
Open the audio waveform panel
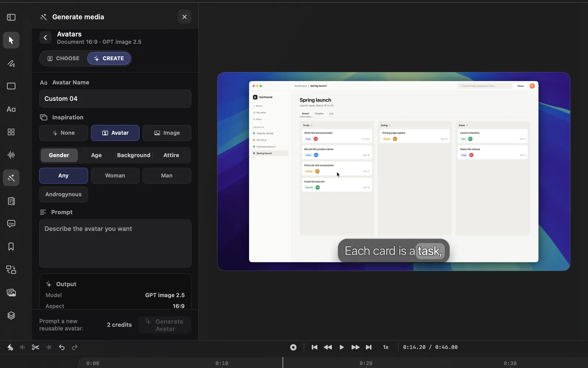(11, 155)
